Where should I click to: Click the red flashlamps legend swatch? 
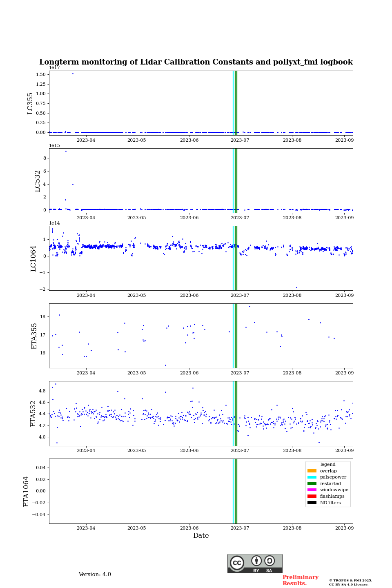click(312, 497)
